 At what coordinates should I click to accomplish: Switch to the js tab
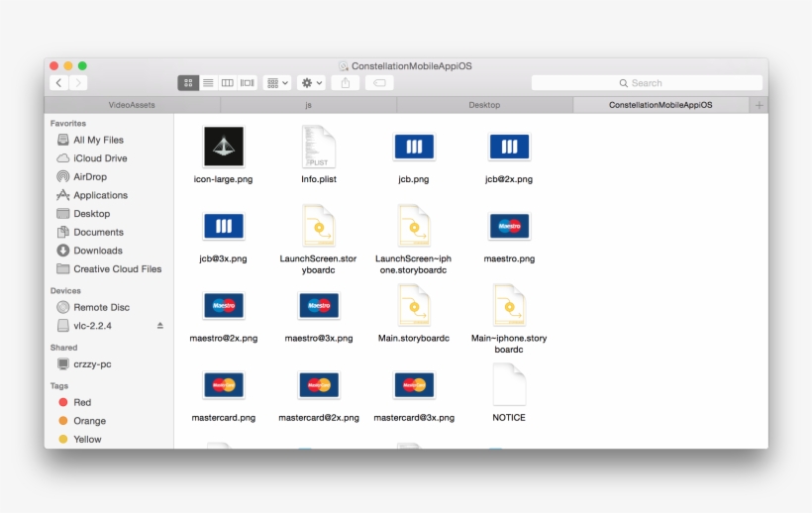pyautogui.click(x=308, y=105)
